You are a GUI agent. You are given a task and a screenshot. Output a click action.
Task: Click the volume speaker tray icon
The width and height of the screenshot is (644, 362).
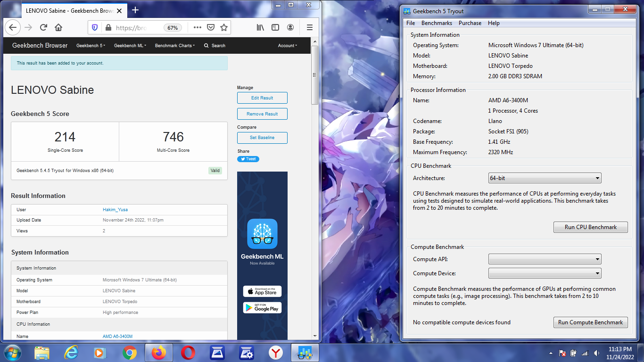point(597,353)
